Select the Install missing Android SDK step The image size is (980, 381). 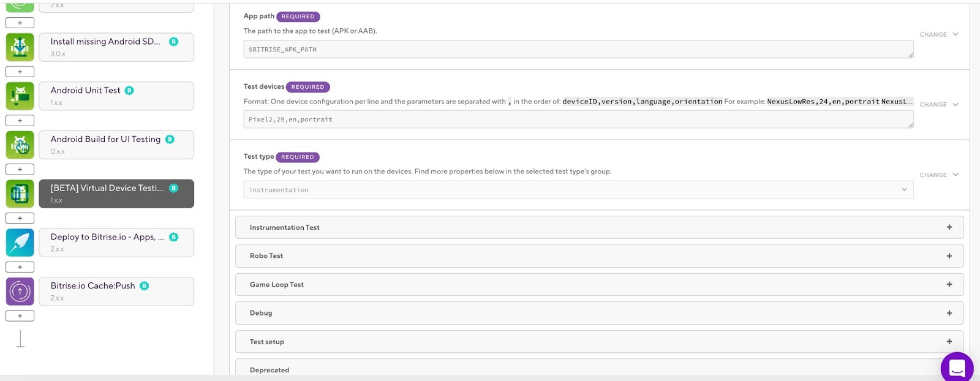(116, 47)
